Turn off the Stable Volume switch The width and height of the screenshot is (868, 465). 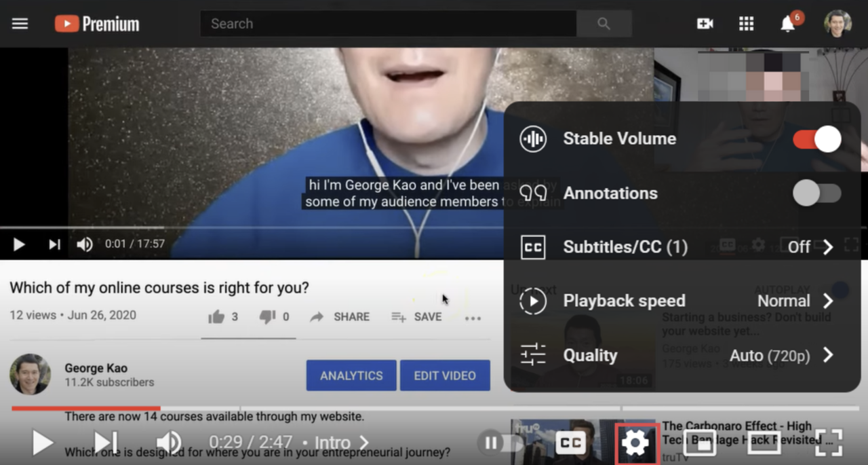coord(817,139)
